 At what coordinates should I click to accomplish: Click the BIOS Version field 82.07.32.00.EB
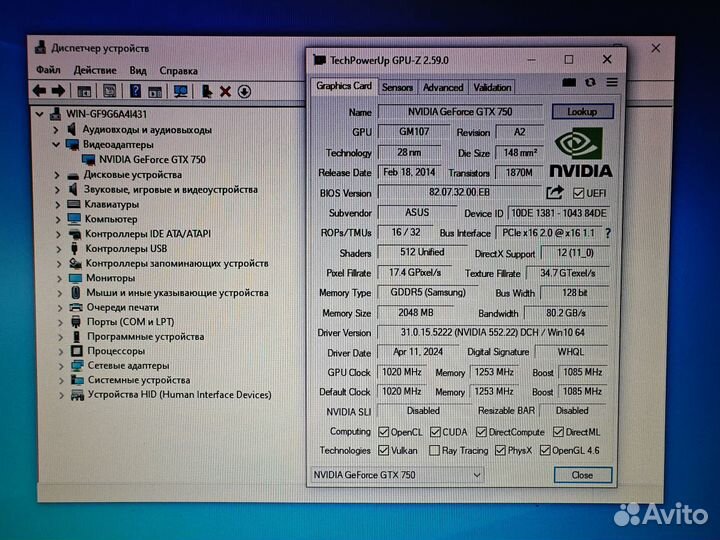tap(459, 192)
